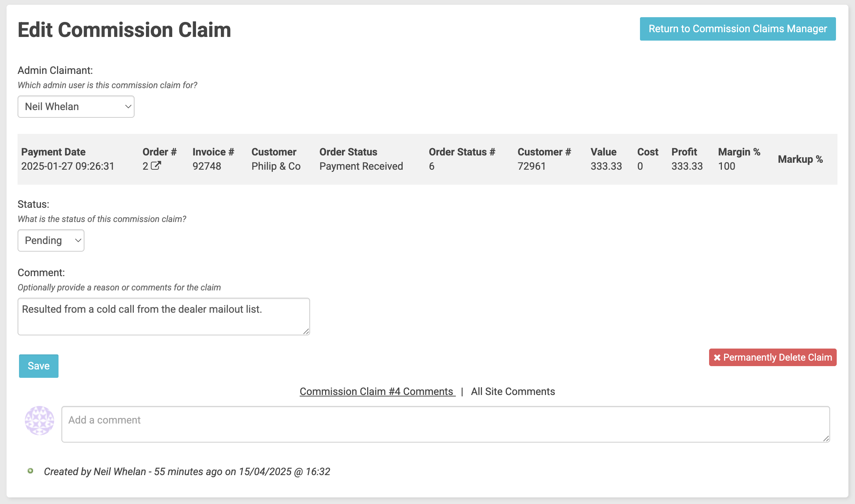Select Commission Claim #4 Comments tab

coord(377,392)
